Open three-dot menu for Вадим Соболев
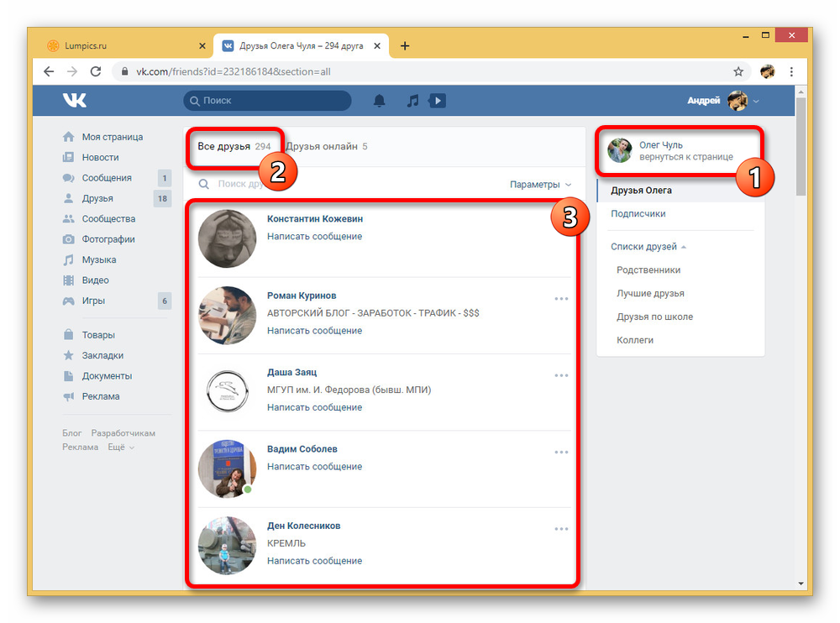Image resolution: width=840 pixels, height=623 pixels. [x=561, y=452]
